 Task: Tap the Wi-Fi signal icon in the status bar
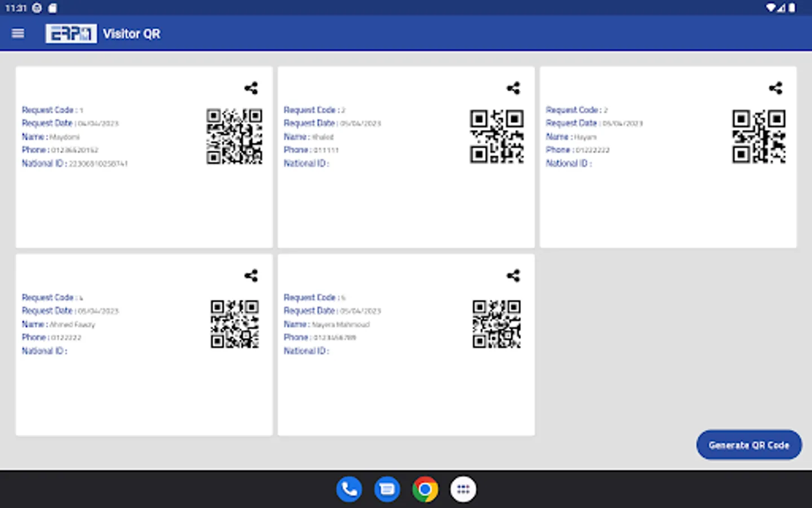pyautogui.click(x=770, y=8)
